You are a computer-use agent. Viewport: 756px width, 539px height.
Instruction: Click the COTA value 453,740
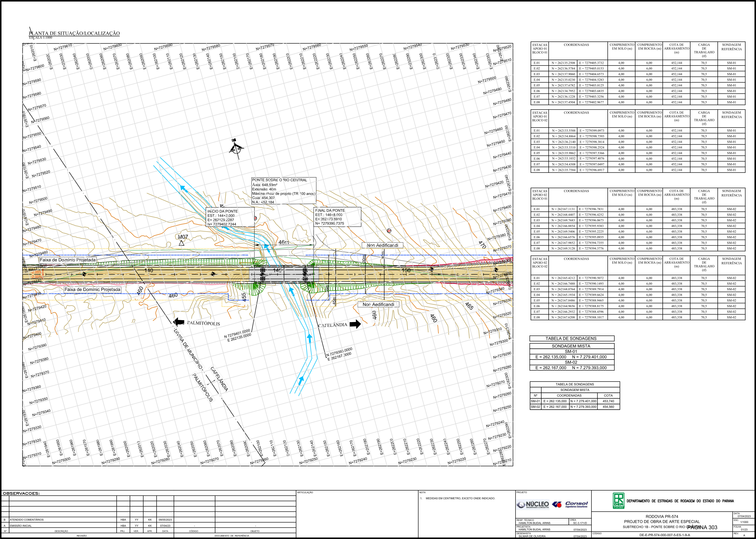(608, 401)
